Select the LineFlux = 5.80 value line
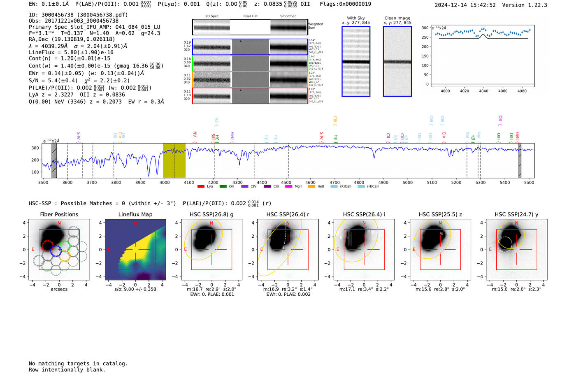This screenshot has height=392, width=576. pos(71,53)
